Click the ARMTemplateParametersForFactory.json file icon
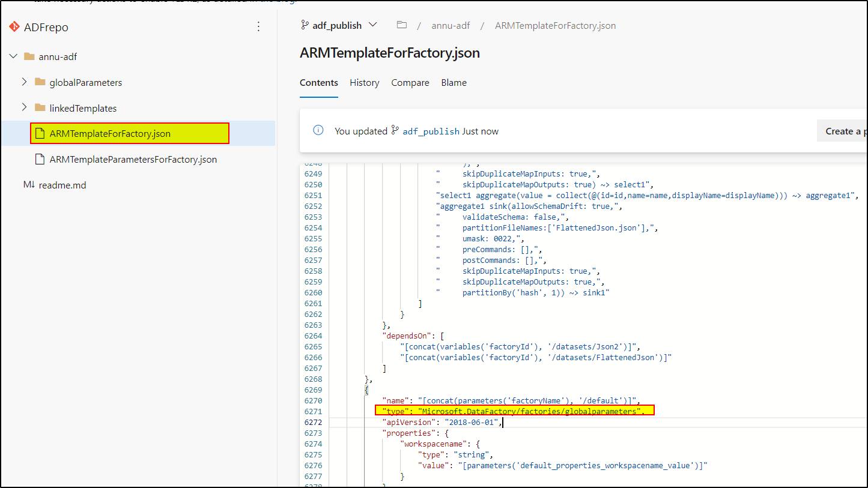Viewport: 868px width, 488px height. click(x=40, y=159)
